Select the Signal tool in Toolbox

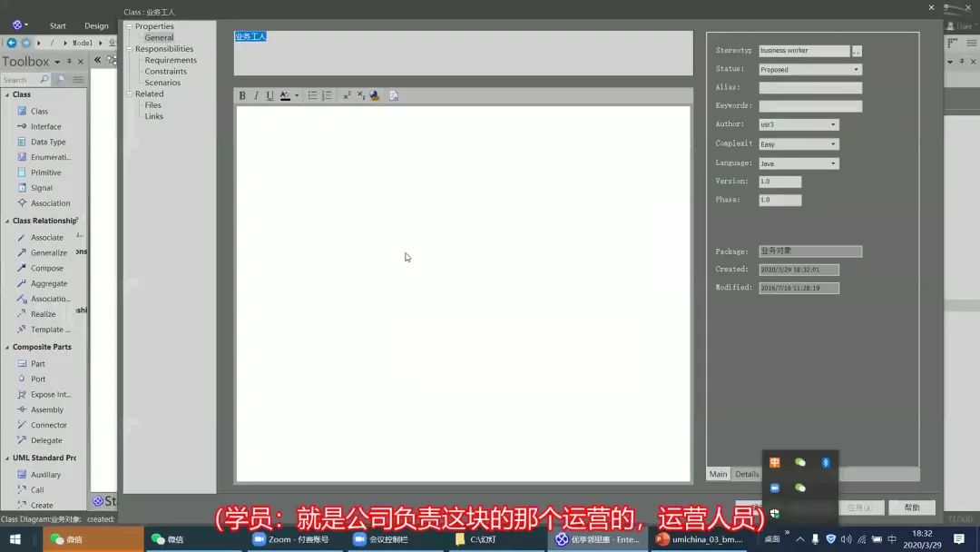[41, 188]
